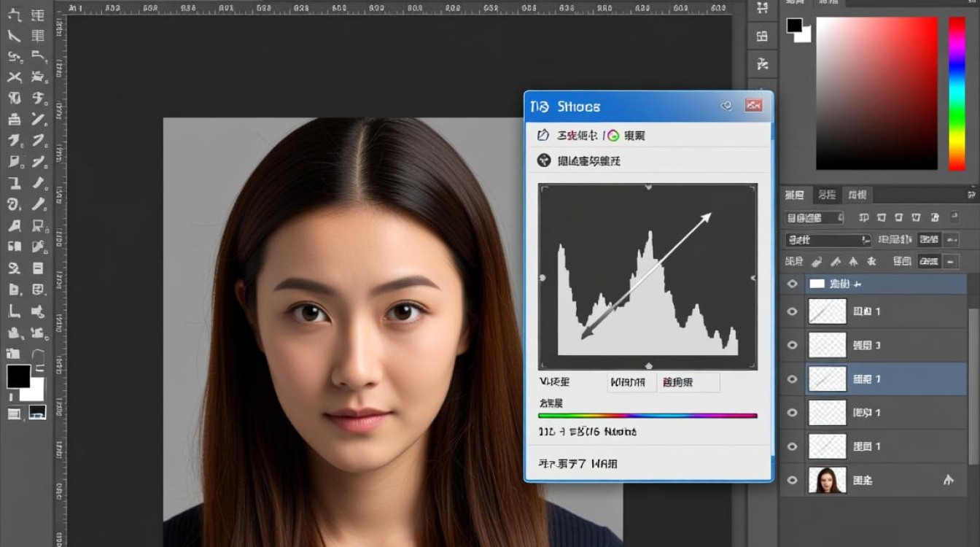Screen dimensions: 980x547
Task: Click the green circular icon in the dialog
Action: click(612, 135)
